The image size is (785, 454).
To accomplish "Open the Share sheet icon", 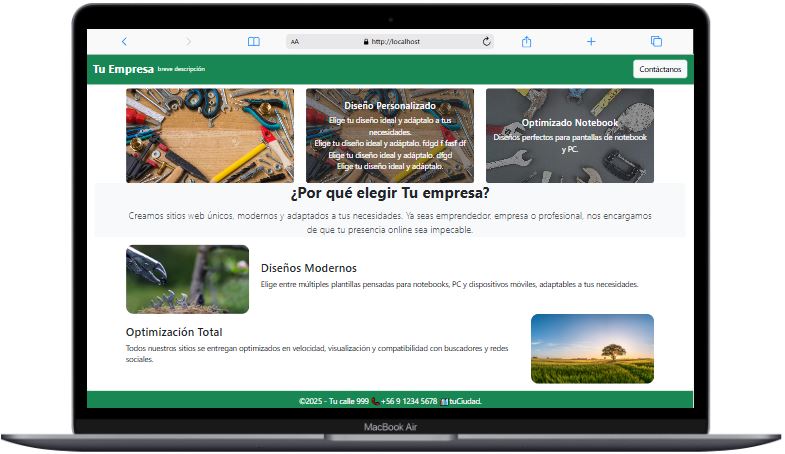I will click(527, 42).
